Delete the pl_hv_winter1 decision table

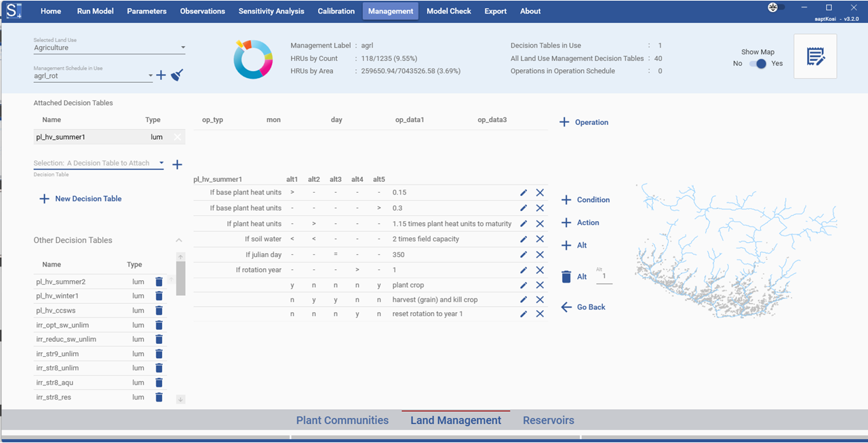point(159,296)
